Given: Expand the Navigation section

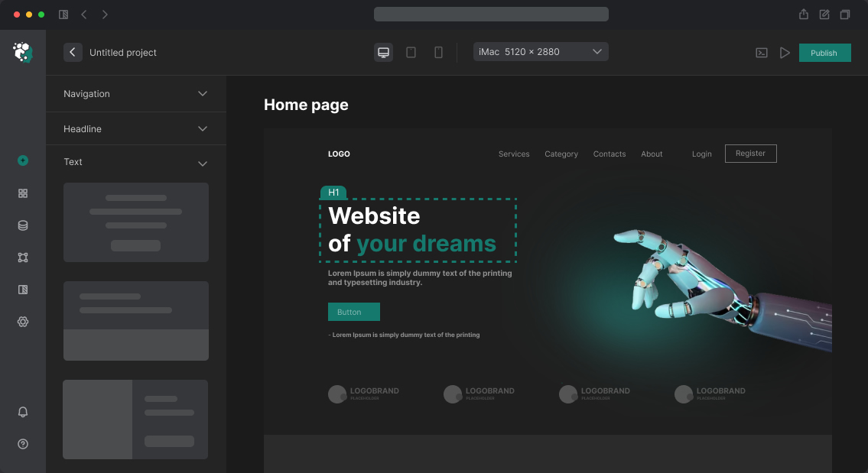Looking at the screenshot, I should 135,94.
